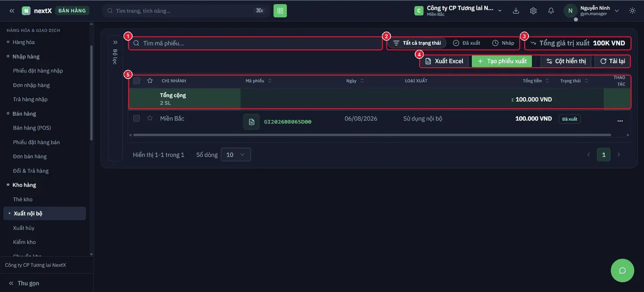644x292 pixels.
Task: Open notifications bell
Action: point(551,11)
